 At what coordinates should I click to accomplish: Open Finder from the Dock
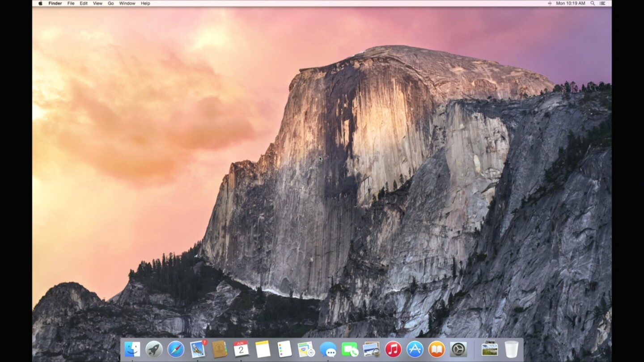pyautogui.click(x=132, y=349)
